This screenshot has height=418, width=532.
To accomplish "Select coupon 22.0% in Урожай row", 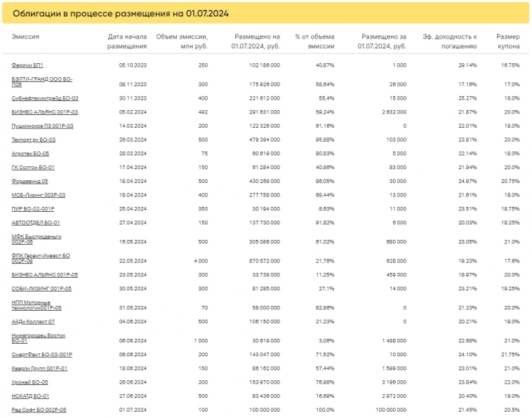I will pos(512,382).
